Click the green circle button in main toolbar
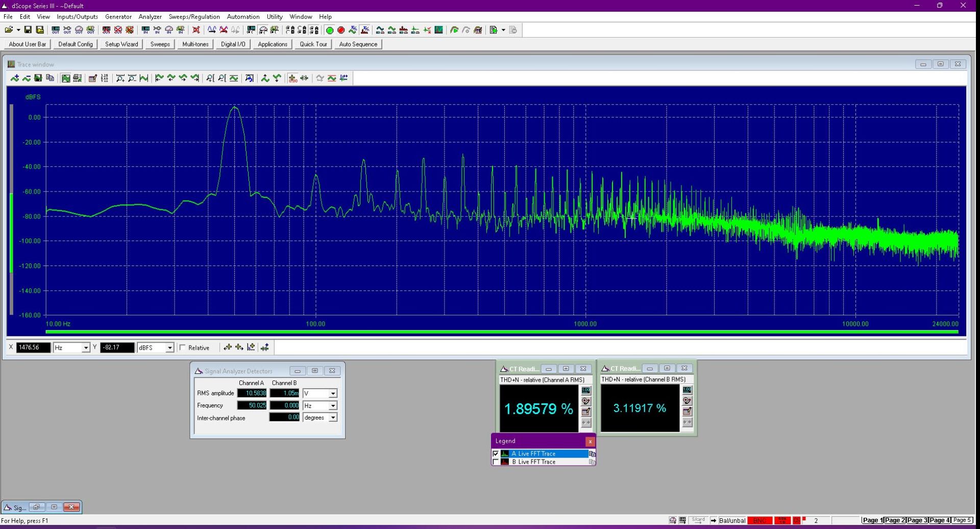Screen dimensions: 980x529 330,30
